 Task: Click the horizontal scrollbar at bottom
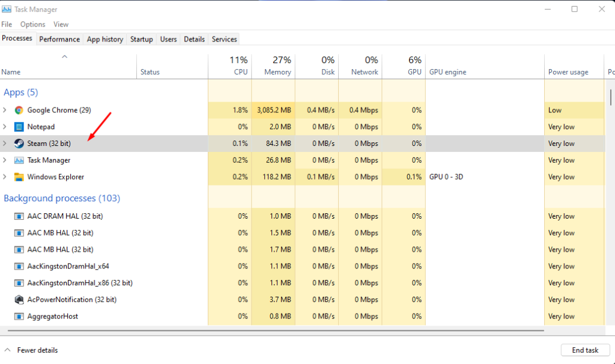[276, 330]
